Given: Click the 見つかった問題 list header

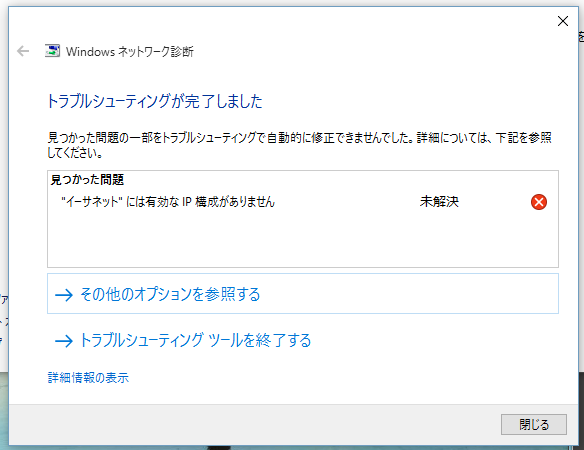Looking at the screenshot, I should (x=87, y=180).
